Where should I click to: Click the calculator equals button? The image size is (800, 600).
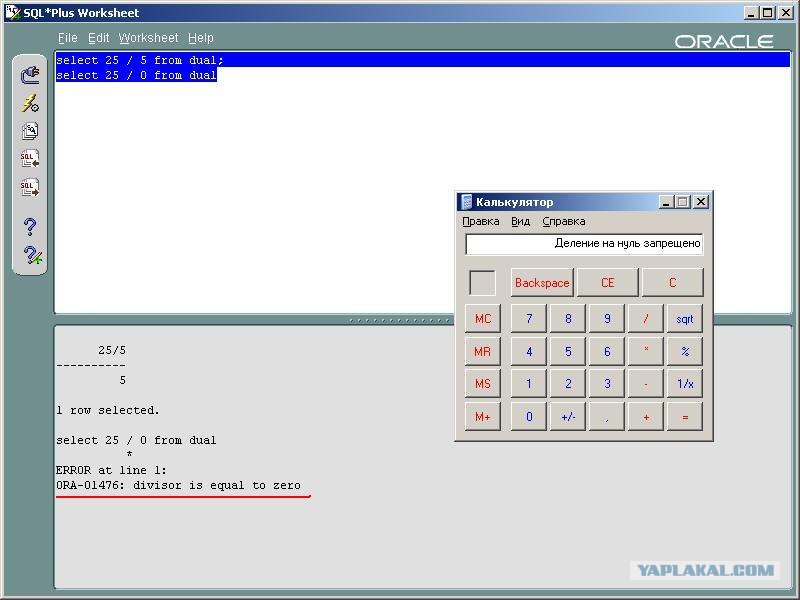tap(685, 416)
